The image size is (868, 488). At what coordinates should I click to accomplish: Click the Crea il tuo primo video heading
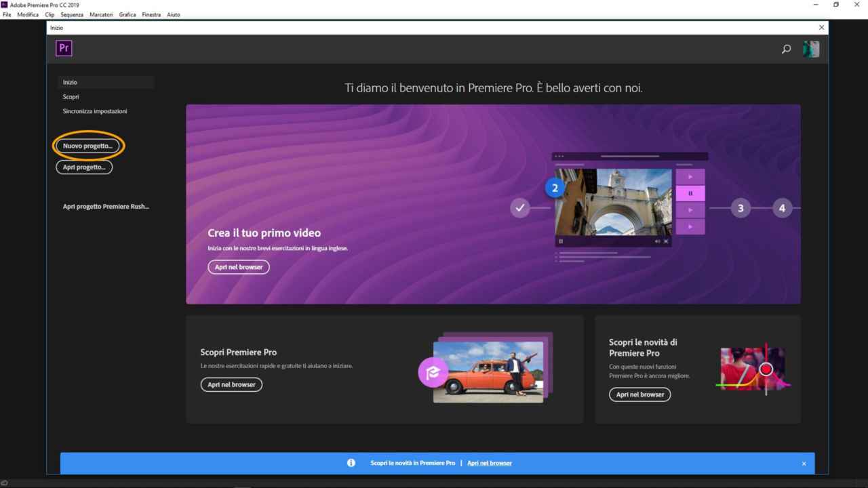point(264,232)
